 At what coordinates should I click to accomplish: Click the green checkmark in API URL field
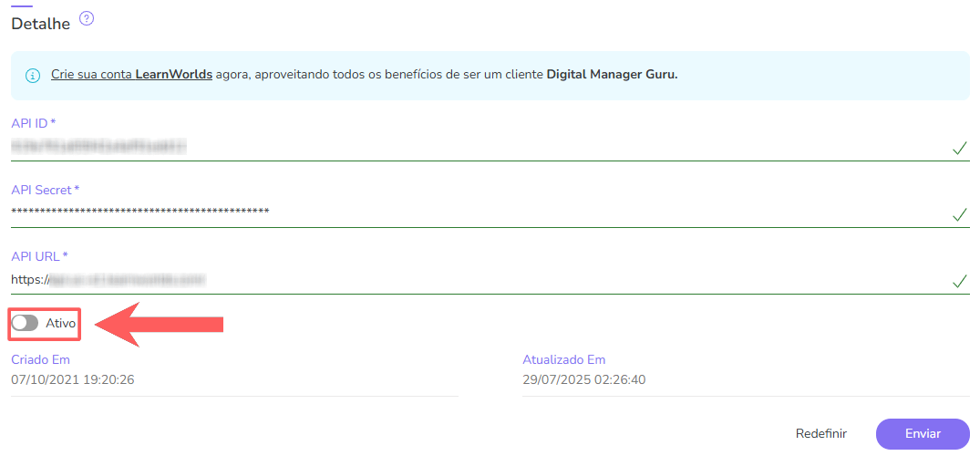coord(959,281)
